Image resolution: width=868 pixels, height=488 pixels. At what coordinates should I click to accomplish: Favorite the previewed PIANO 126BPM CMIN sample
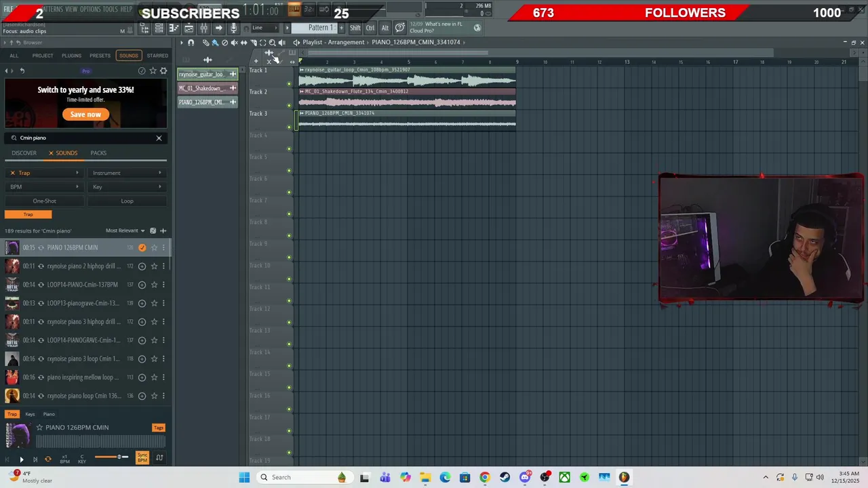pyautogui.click(x=39, y=428)
